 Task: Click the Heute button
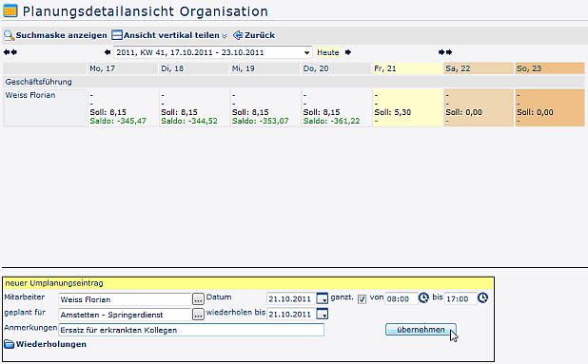[x=327, y=52]
